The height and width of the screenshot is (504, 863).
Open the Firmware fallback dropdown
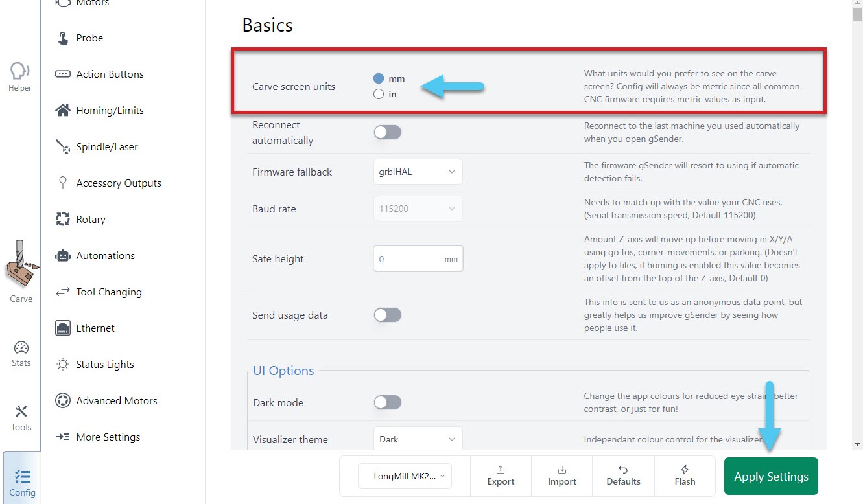(x=418, y=172)
